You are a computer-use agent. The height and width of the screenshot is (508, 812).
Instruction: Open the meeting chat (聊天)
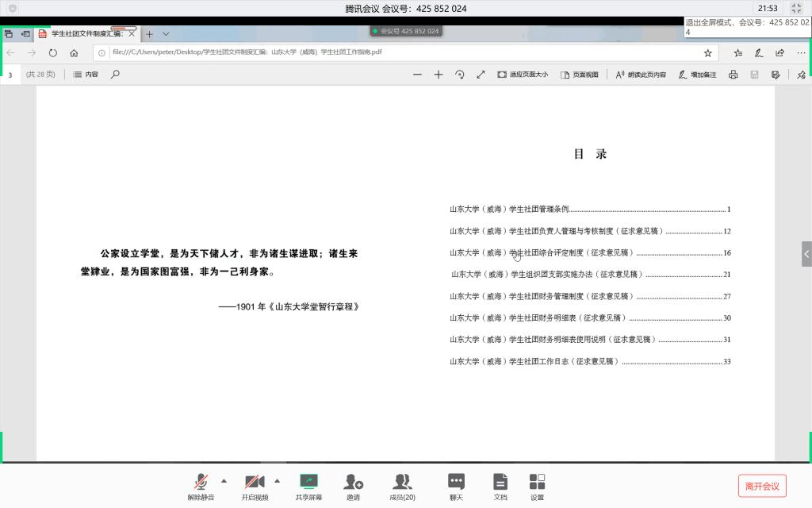pyautogui.click(x=456, y=486)
